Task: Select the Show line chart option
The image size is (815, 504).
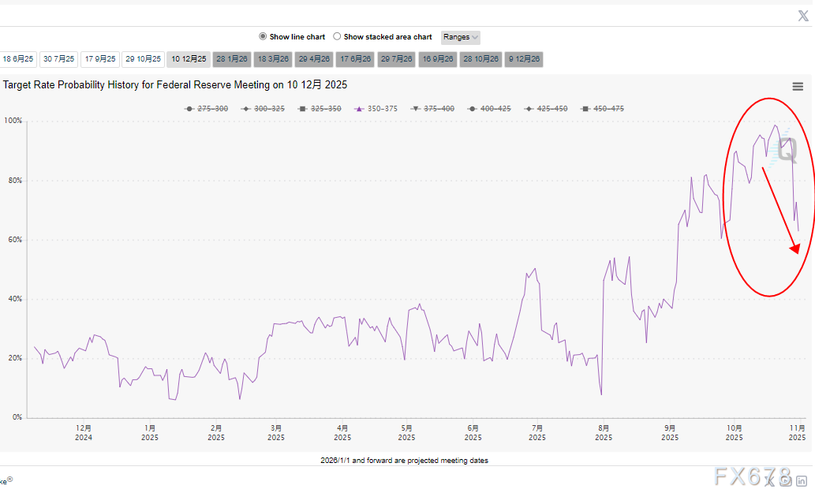Action: click(264, 37)
